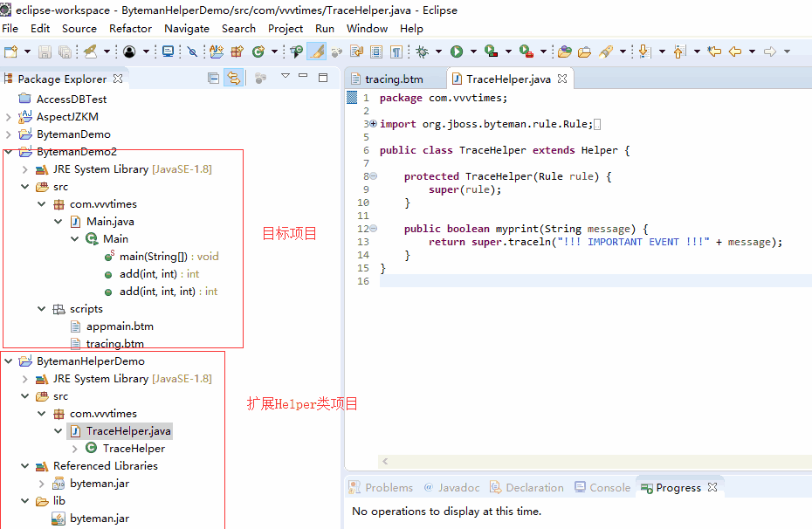Click the empty line 16 in the editor
Image resolution: width=812 pixels, height=529 pixels.
[595, 281]
